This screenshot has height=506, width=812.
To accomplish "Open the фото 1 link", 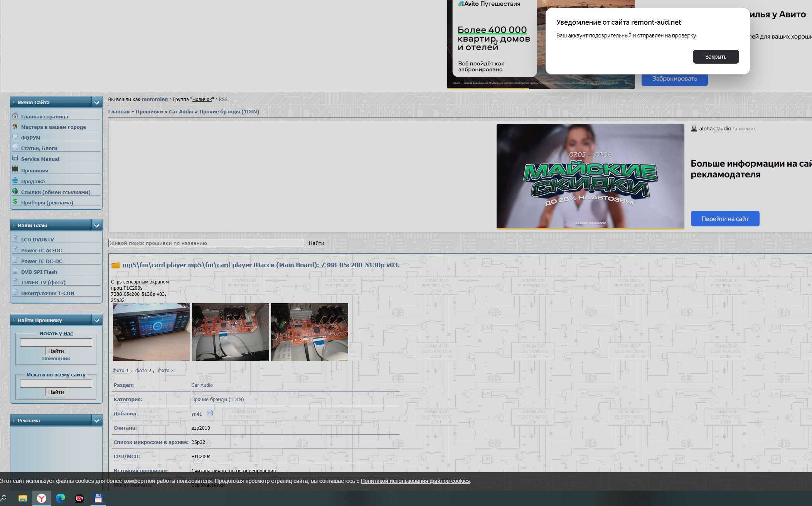I will 121,371.
